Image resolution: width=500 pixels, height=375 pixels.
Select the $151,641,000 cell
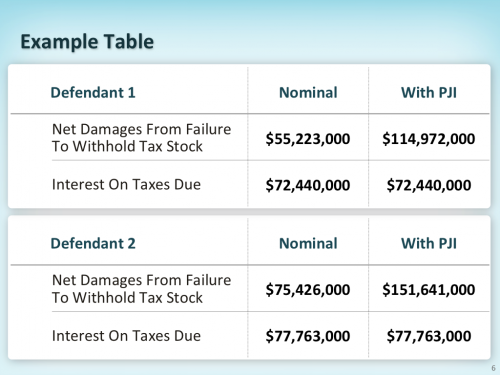click(x=429, y=289)
